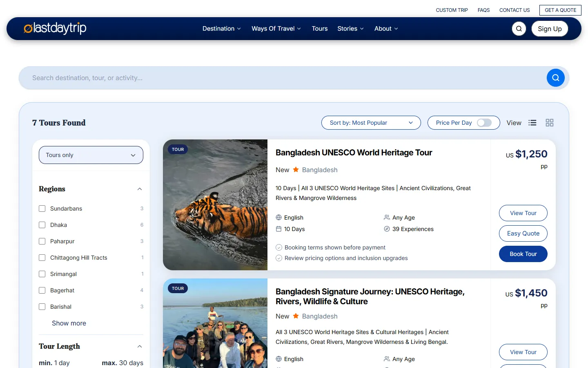This screenshot has height=368, width=588.
Task: Check the Dhaka region filter
Action: pyautogui.click(x=42, y=225)
